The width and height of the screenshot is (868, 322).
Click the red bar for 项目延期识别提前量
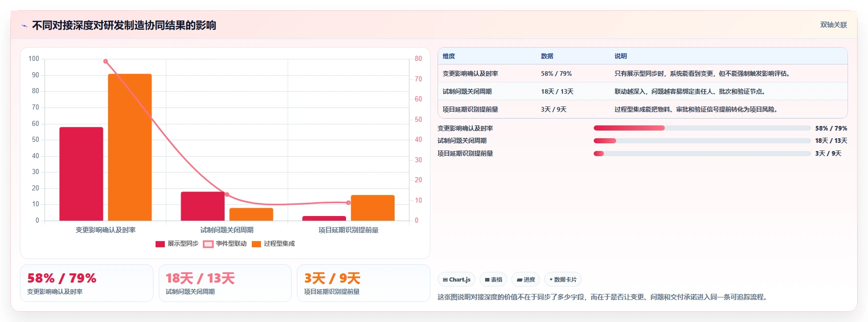324,219
